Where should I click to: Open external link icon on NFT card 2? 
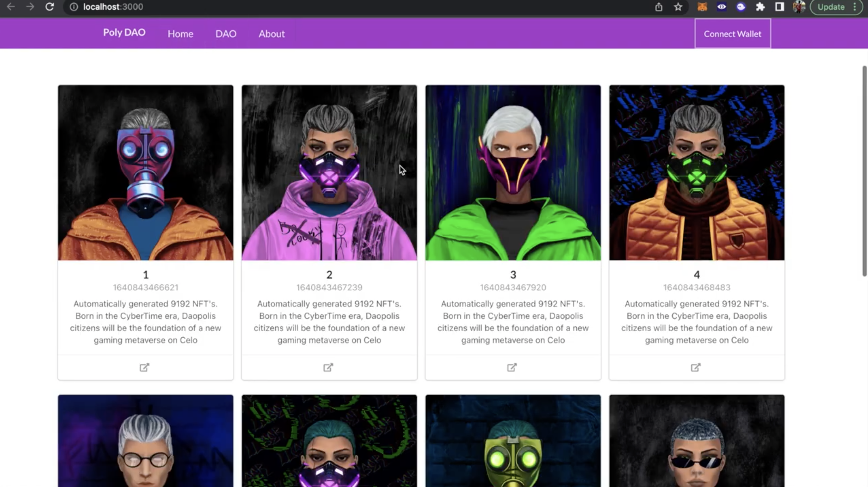[x=328, y=367]
